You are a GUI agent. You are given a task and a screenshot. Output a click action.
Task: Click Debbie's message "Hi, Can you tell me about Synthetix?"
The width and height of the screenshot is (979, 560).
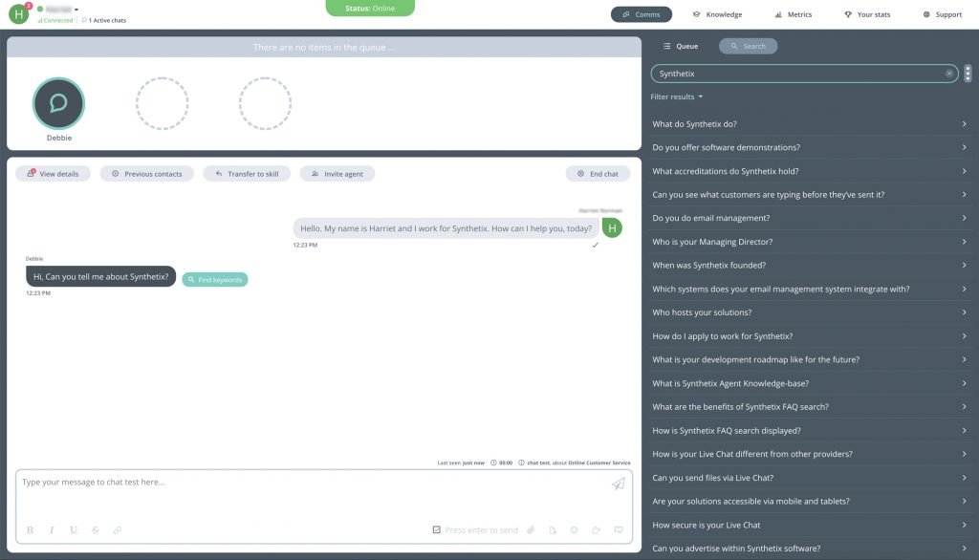pos(100,276)
